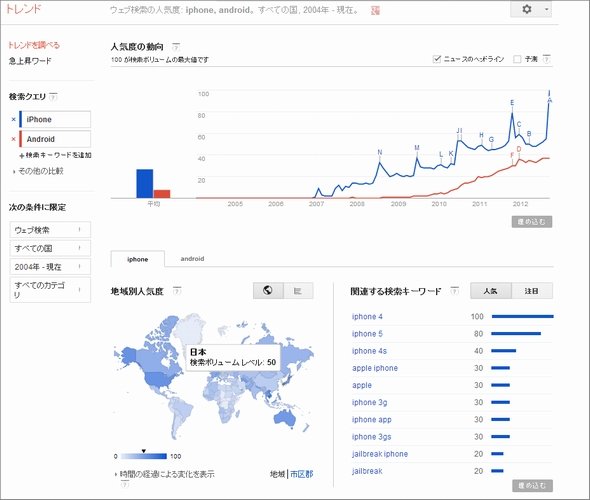Viewport: 590px width, 500px height.
Task: Open related keyword iphone app
Action: click(372, 419)
